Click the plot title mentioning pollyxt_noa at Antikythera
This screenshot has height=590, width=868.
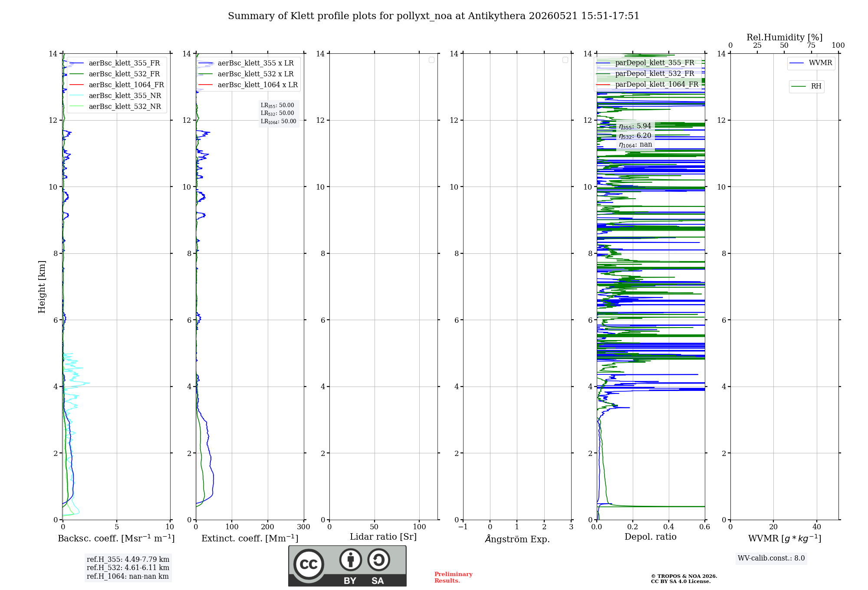tap(434, 16)
